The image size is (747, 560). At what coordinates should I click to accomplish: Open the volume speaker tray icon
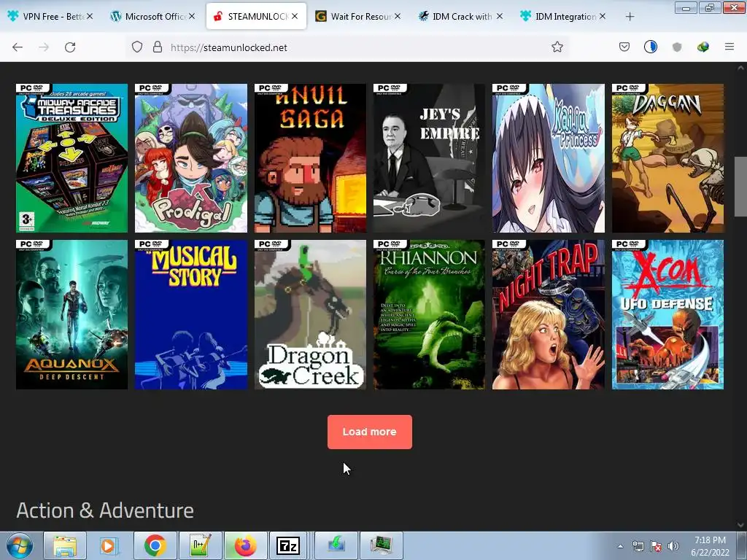click(673, 546)
